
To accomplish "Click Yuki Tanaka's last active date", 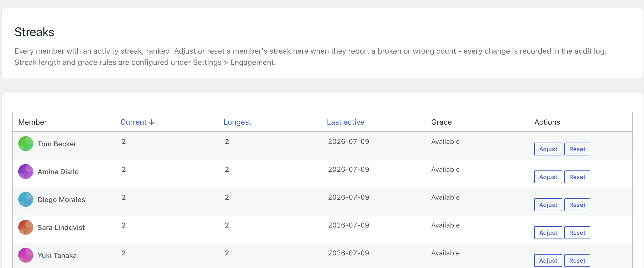I will tap(349, 253).
